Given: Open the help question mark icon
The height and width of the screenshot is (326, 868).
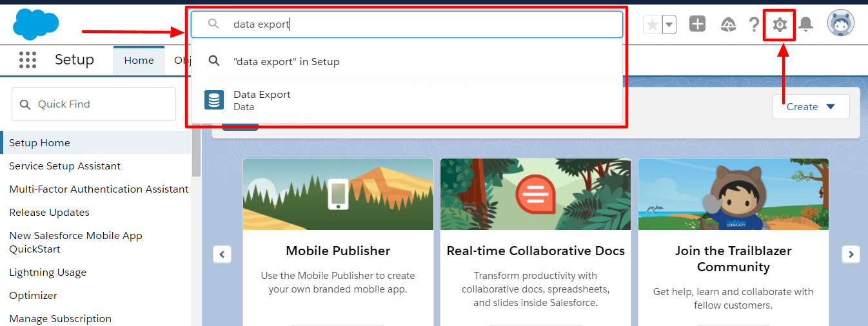Looking at the screenshot, I should [x=754, y=25].
